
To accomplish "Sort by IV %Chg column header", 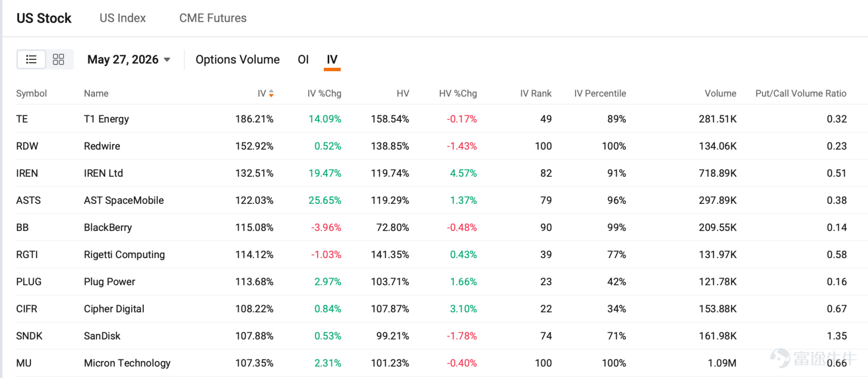I will pyautogui.click(x=324, y=93).
